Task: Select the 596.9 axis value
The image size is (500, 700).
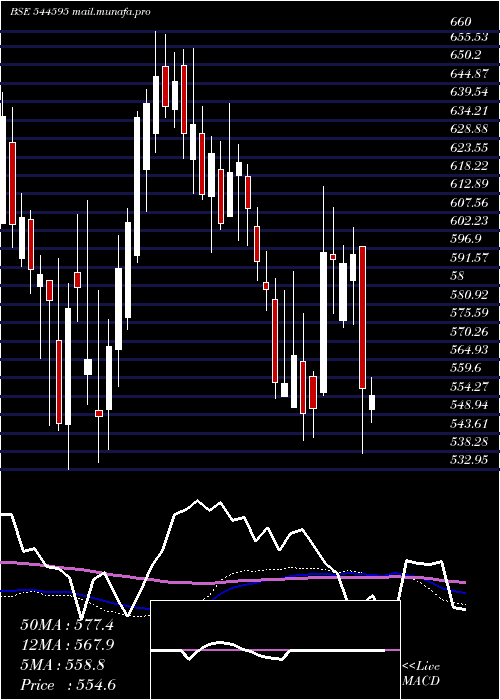Action: pos(465,239)
